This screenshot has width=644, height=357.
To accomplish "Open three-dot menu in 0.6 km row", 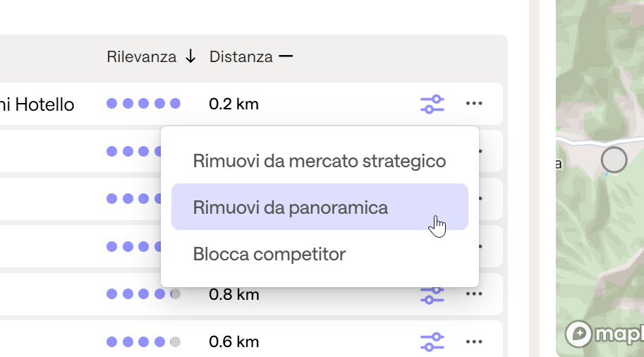I will 474,342.
